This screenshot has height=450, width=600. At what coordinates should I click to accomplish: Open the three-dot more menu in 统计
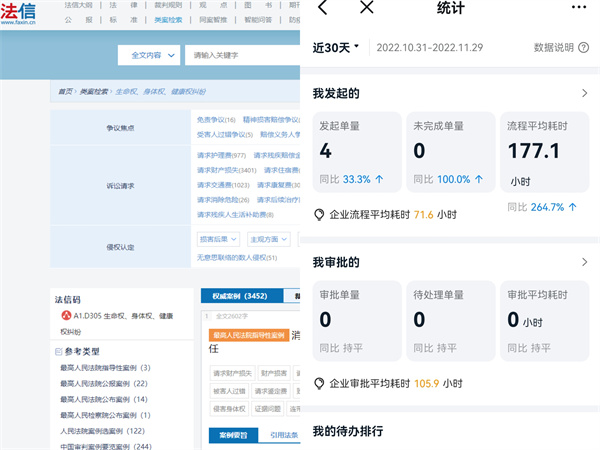point(579,7)
